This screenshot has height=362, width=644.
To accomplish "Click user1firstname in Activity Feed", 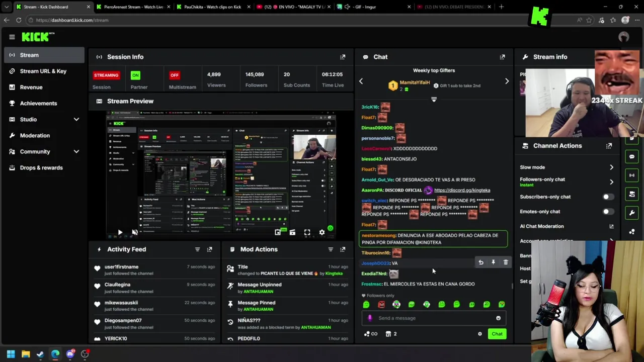I will pyautogui.click(x=121, y=267).
